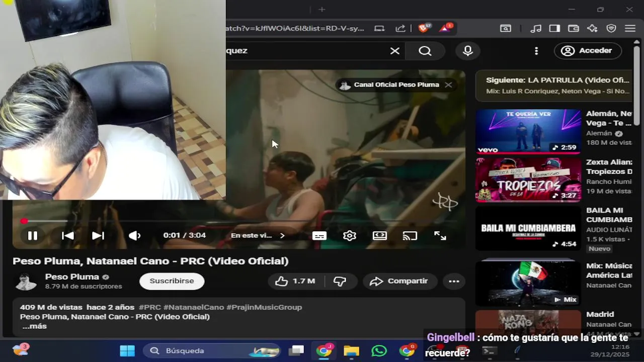Mute the video volume speaker icon
The width and height of the screenshot is (644, 362).
click(134, 235)
